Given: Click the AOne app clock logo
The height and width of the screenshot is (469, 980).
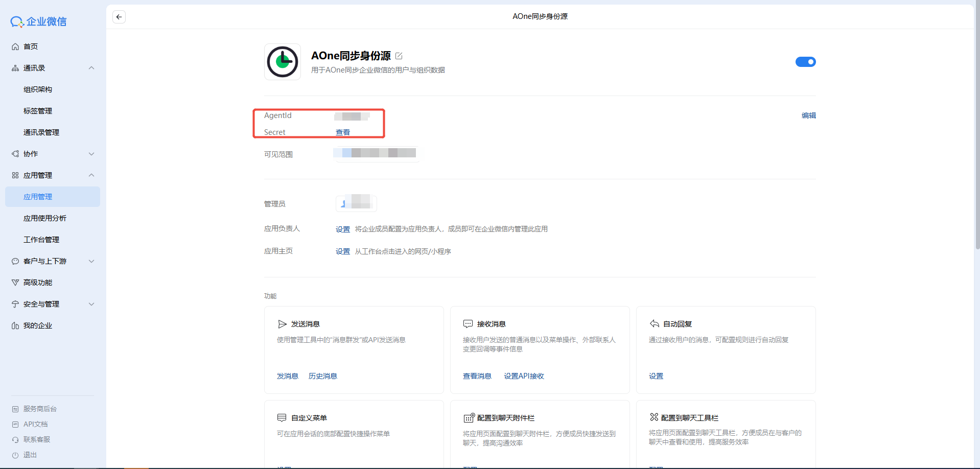Looking at the screenshot, I should click(283, 62).
